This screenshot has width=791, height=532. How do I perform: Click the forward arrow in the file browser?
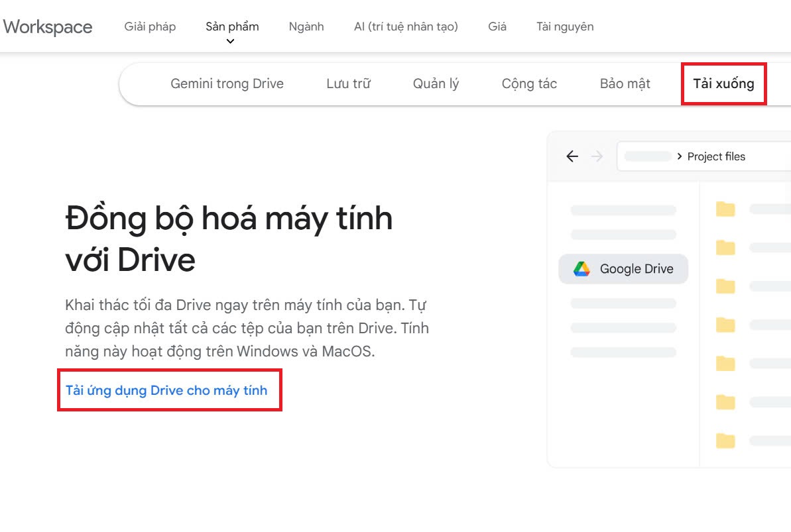click(597, 156)
